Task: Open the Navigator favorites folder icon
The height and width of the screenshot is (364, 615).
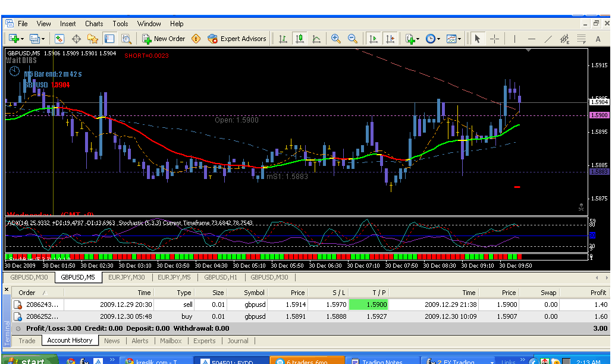Action: coord(92,39)
